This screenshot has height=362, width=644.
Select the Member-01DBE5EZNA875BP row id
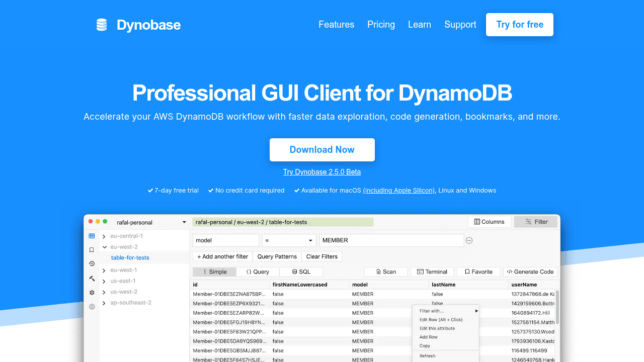(229, 294)
